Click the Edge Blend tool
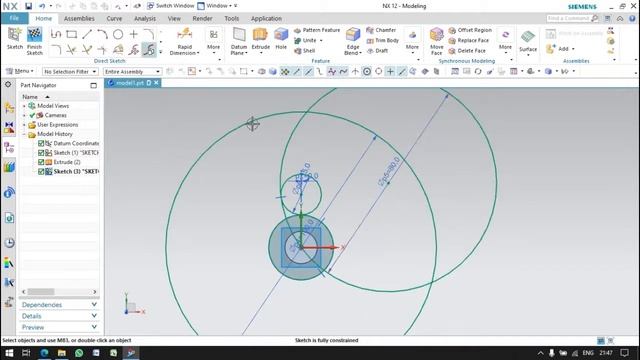 353,41
